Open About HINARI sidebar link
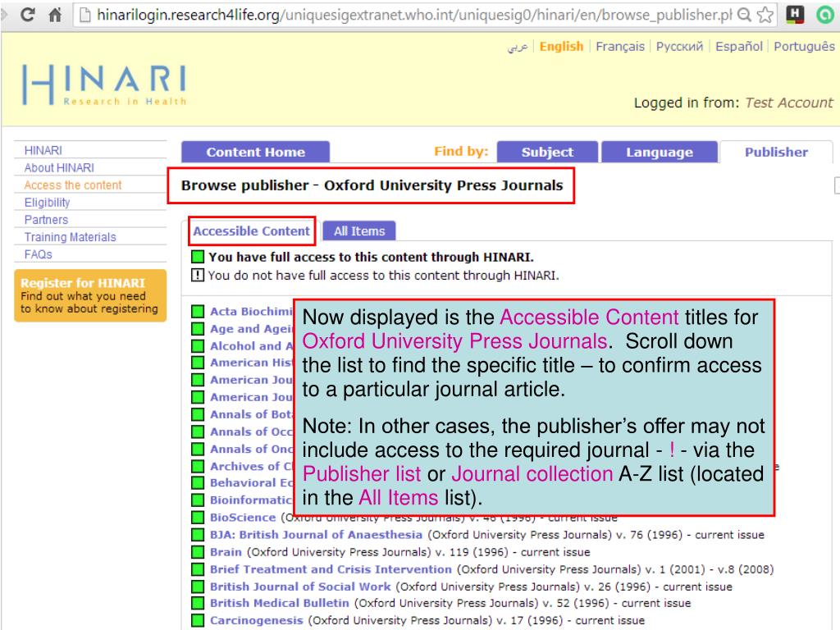Image resolution: width=840 pixels, height=630 pixels. 59,167
